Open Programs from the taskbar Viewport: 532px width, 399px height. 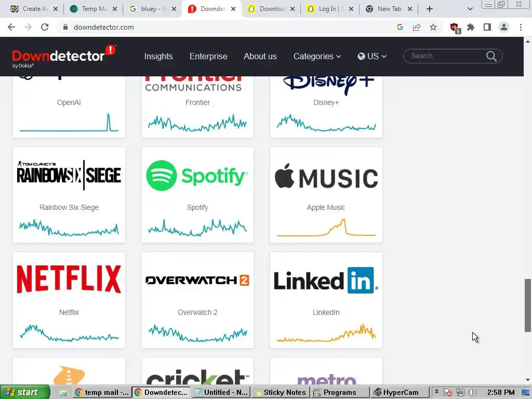click(340, 393)
